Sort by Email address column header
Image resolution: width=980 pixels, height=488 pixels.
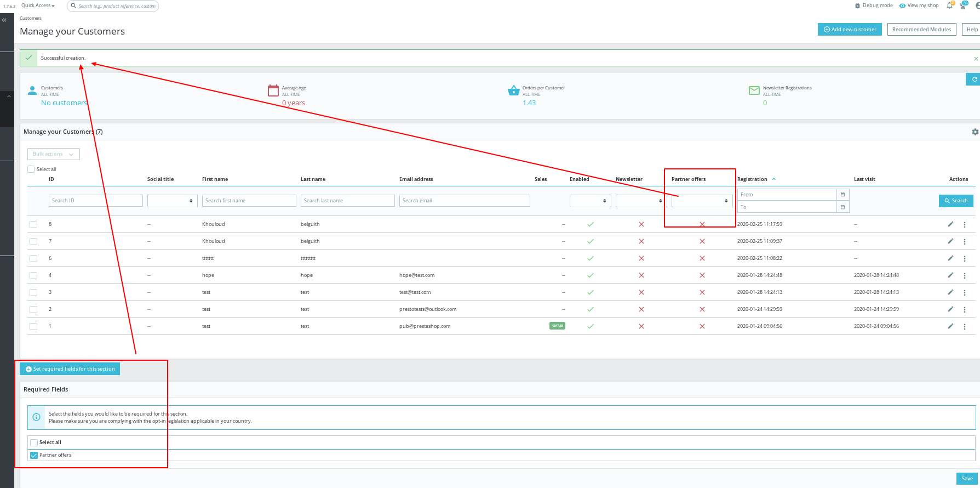tap(416, 179)
